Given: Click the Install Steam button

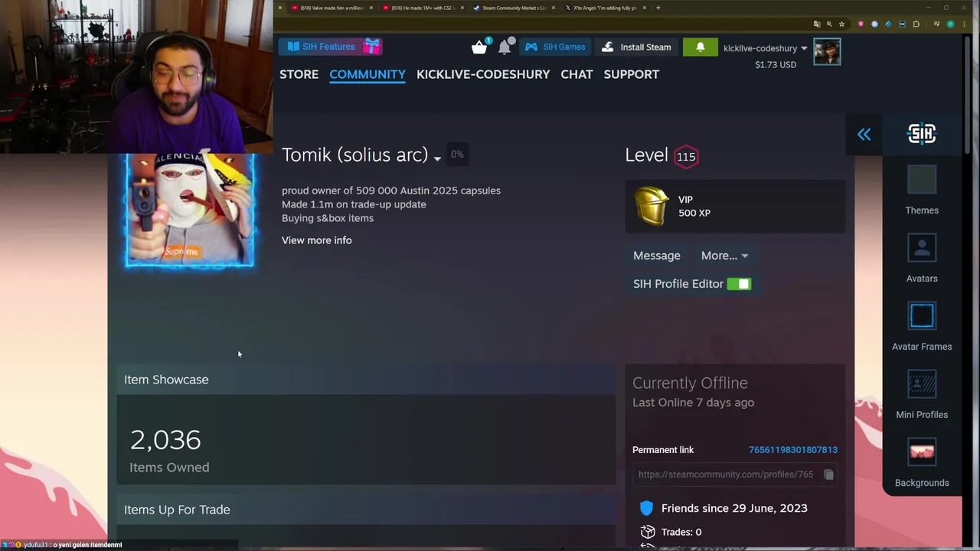Looking at the screenshot, I should coord(636,47).
